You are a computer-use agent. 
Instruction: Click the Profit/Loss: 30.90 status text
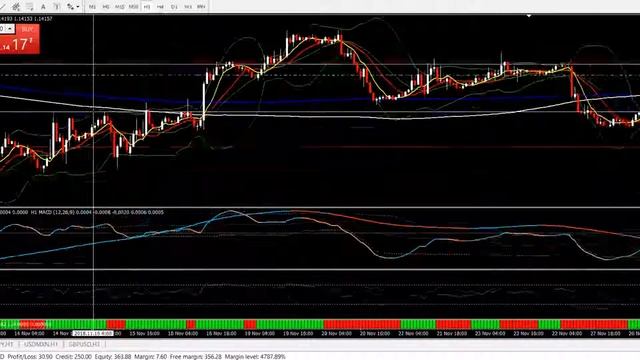click(x=30, y=356)
